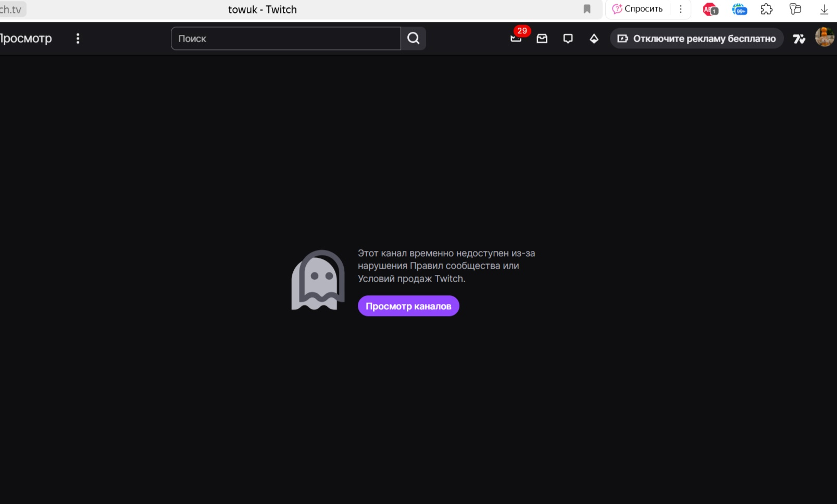Open the red AdBlock extension icon
The image size is (837, 504).
click(710, 9)
